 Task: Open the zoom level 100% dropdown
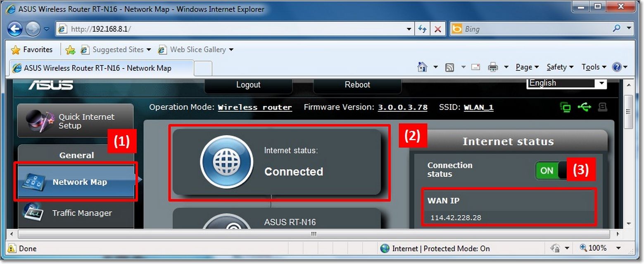point(618,248)
